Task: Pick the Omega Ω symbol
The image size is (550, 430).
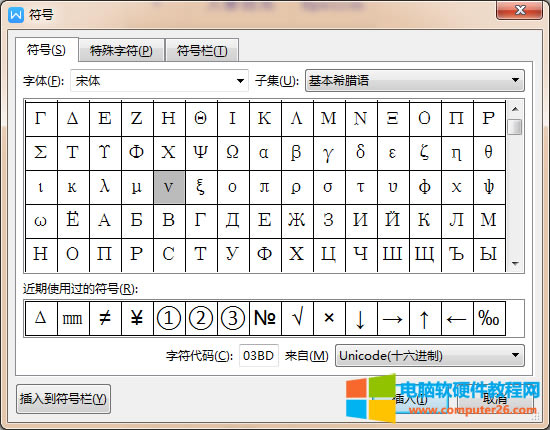Action: (233, 153)
